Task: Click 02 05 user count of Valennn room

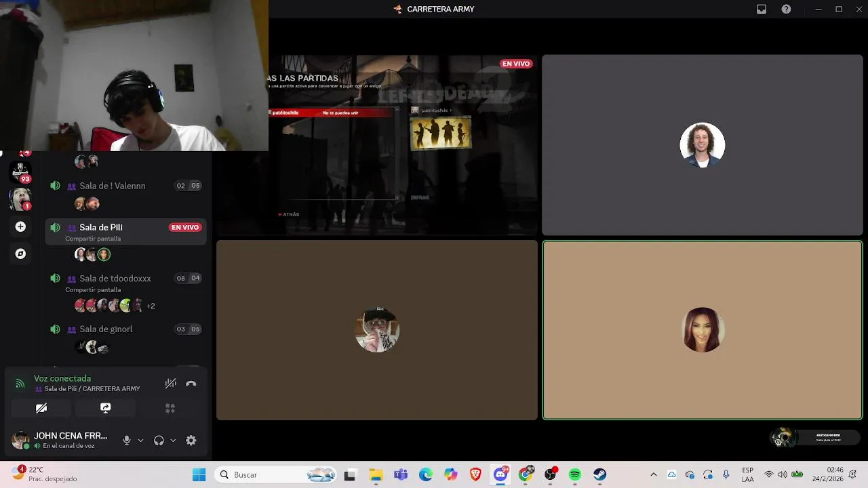Action: 188,186
